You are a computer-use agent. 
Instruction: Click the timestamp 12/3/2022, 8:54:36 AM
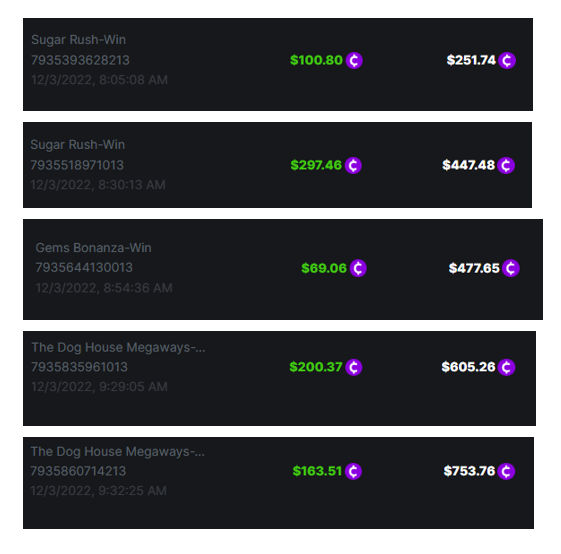(x=104, y=288)
